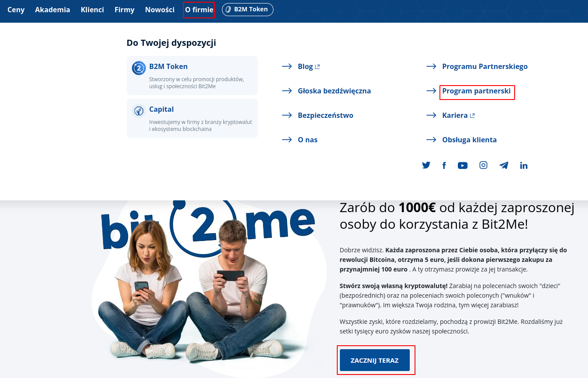Click the Capital card description text
Image resolution: width=588 pixels, height=378 pixels.
click(201, 126)
